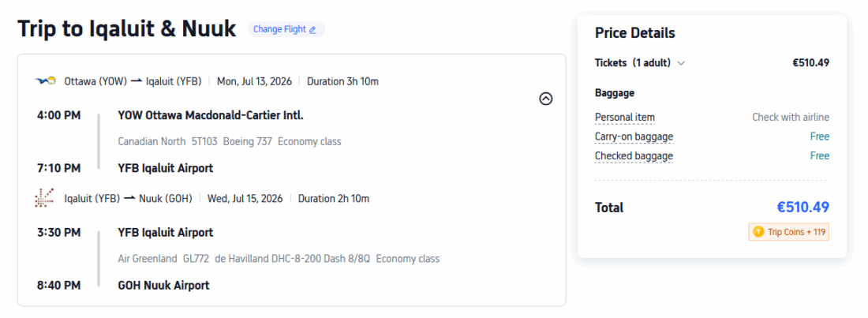Click the Personal item baggage label
This screenshot has width=868, height=318.
pos(624,118)
